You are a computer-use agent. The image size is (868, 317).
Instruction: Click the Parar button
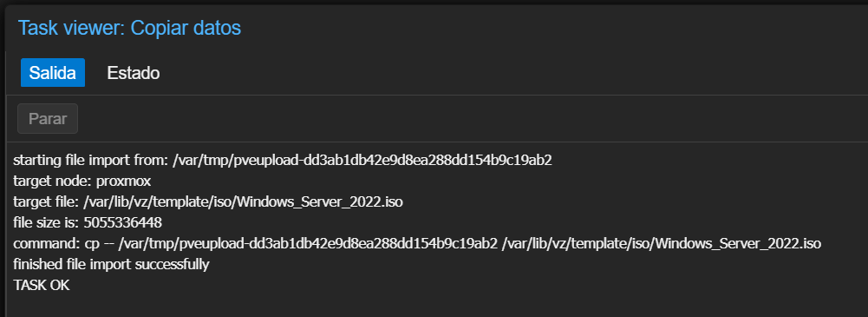(x=48, y=119)
